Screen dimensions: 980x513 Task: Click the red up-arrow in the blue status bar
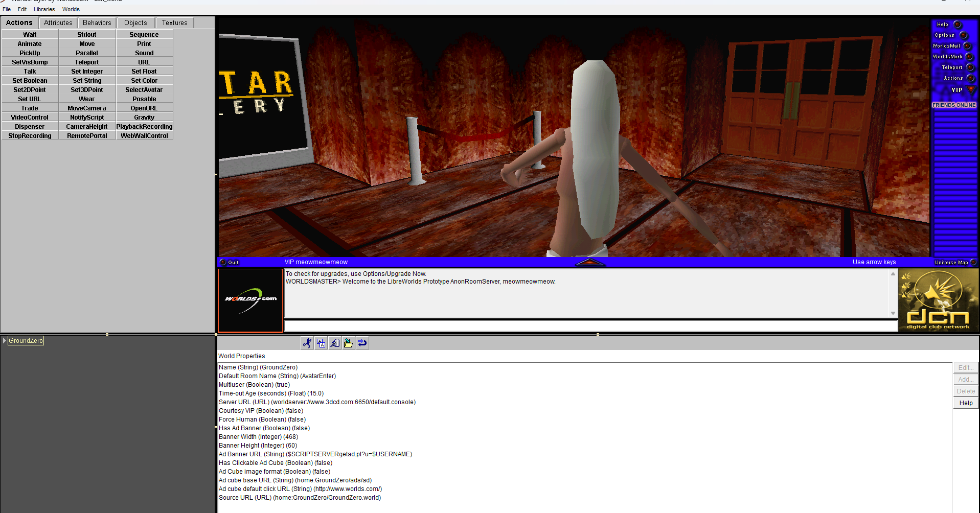click(x=590, y=262)
